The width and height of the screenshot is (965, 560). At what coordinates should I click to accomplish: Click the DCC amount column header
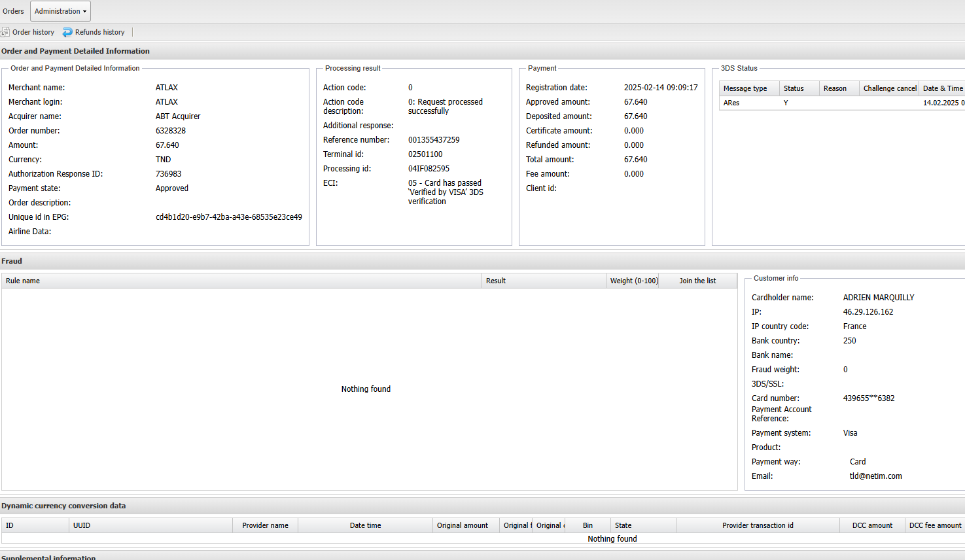click(872, 525)
